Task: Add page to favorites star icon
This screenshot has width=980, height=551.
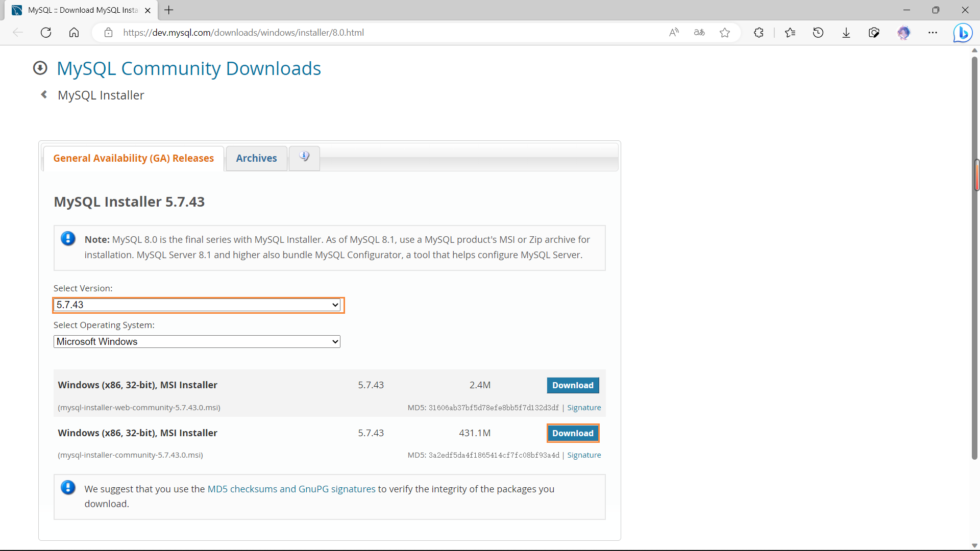Action: point(725,33)
